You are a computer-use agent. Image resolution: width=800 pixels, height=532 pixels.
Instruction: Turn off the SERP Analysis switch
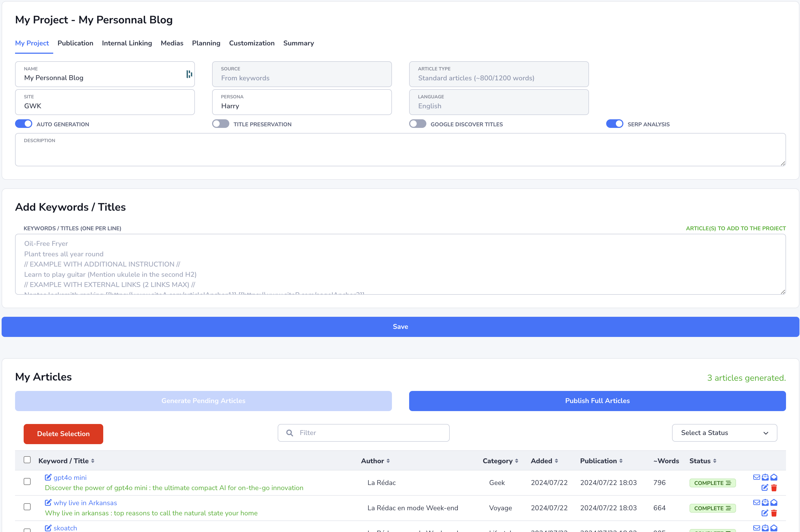click(615, 124)
